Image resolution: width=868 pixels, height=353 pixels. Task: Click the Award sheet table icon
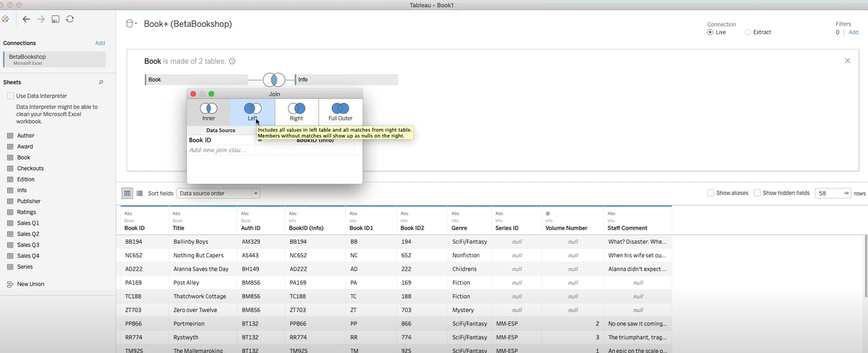point(10,147)
